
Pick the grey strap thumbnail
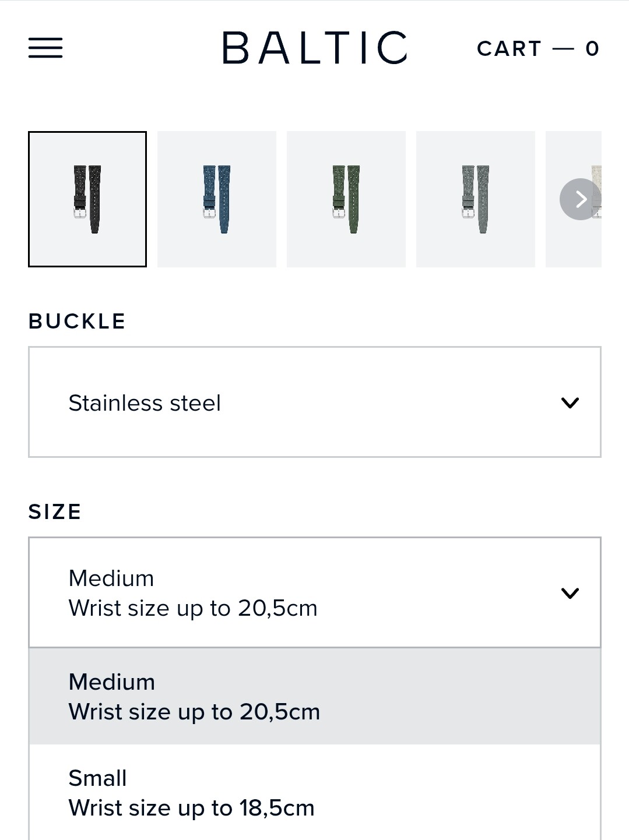click(x=476, y=199)
